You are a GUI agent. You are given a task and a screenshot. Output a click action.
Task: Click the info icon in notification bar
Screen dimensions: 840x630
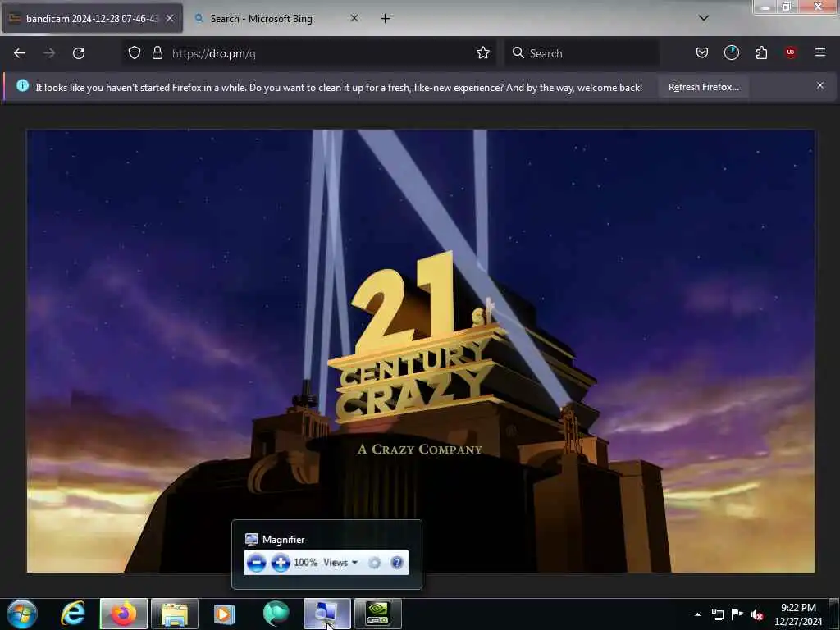pos(22,85)
